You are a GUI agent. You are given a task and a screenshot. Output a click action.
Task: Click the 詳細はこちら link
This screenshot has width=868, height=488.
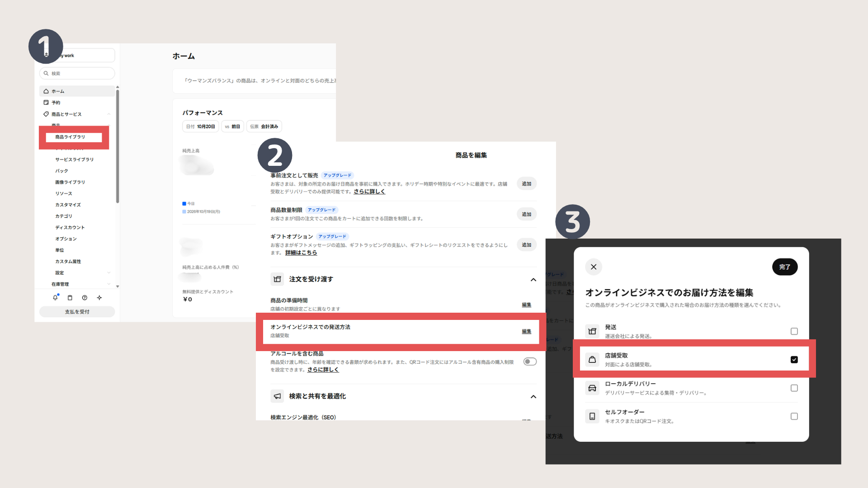[301, 253]
